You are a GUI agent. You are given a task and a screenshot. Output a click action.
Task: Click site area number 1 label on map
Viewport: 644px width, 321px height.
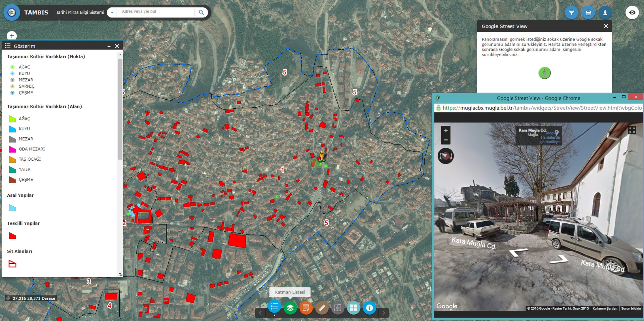[282, 170]
